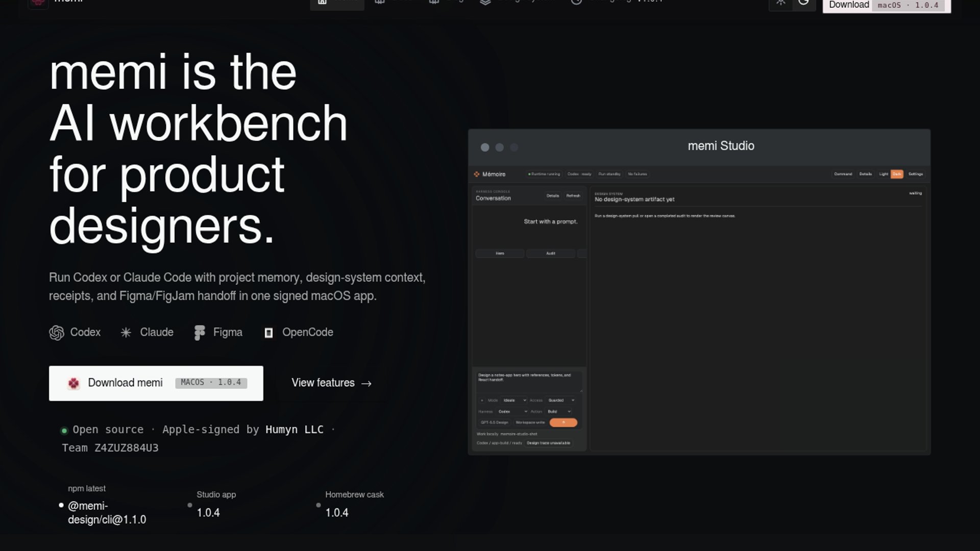This screenshot has width=980, height=551.
Task: Click the Codex ready status chip
Action: [579, 174]
